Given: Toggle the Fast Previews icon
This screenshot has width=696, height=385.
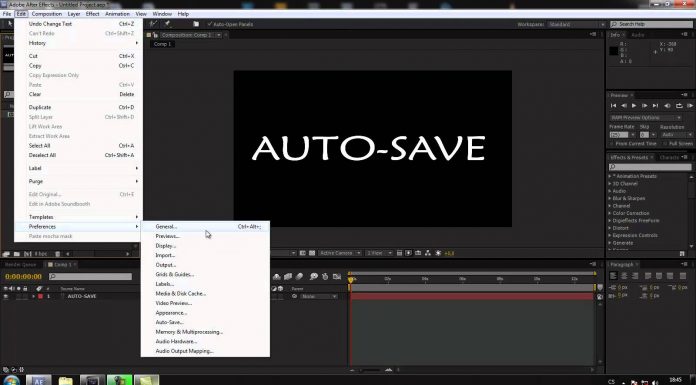Looking at the screenshot, I should 408,253.
